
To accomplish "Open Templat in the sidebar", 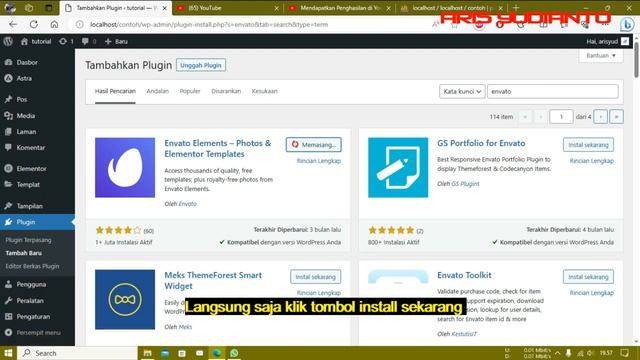I will click(x=28, y=184).
